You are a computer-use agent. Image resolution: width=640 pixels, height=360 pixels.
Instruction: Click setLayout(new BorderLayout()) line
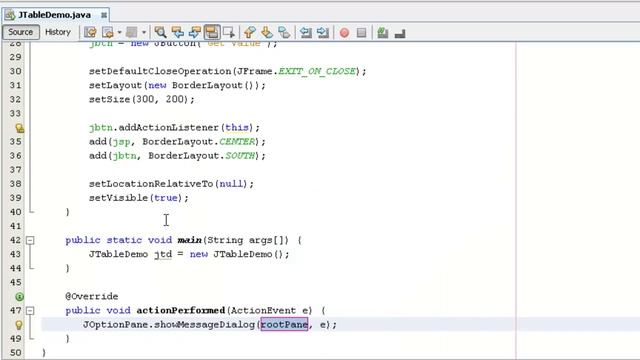[x=177, y=85]
